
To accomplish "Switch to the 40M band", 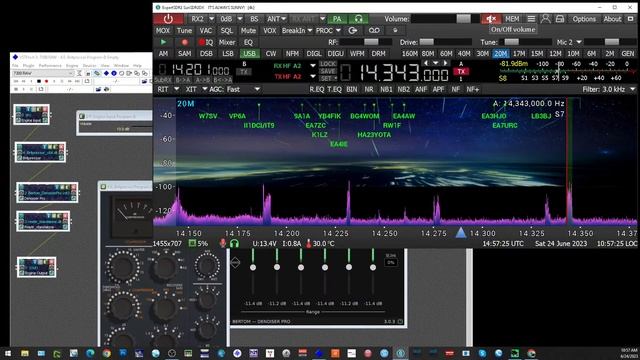I will point(464,53).
